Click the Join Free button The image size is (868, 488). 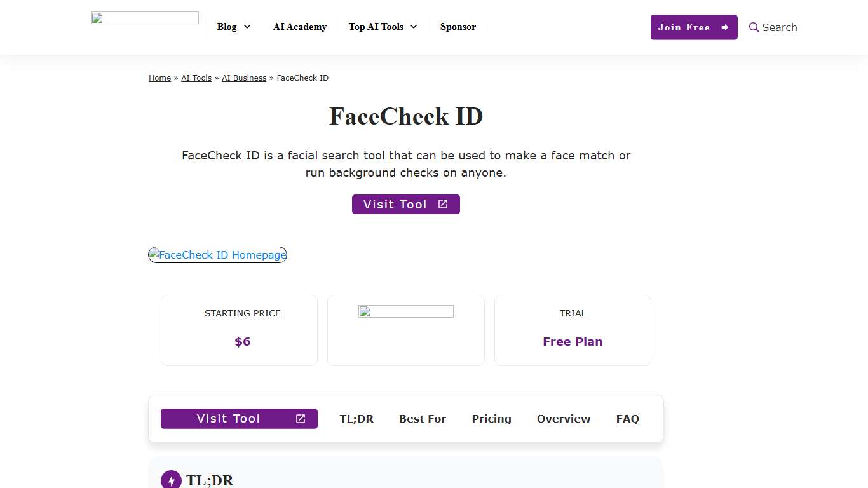coord(694,27)
